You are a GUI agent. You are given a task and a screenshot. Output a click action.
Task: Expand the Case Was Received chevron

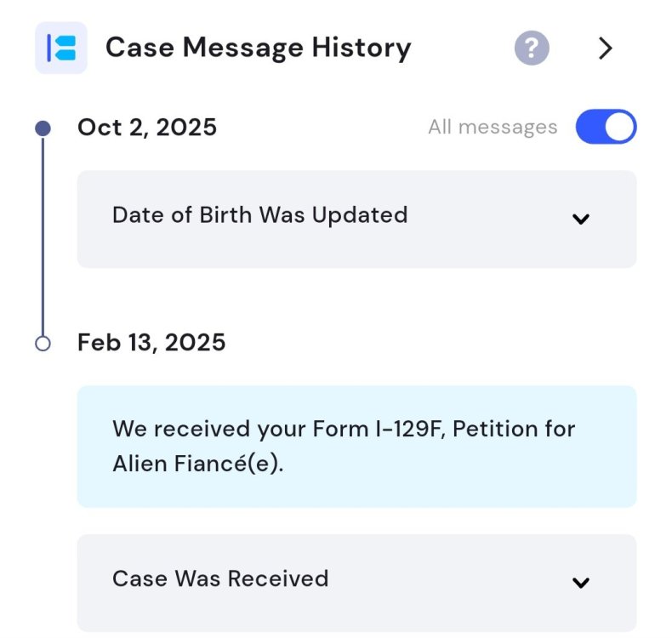pyautogui.click(x=581, y=583)
